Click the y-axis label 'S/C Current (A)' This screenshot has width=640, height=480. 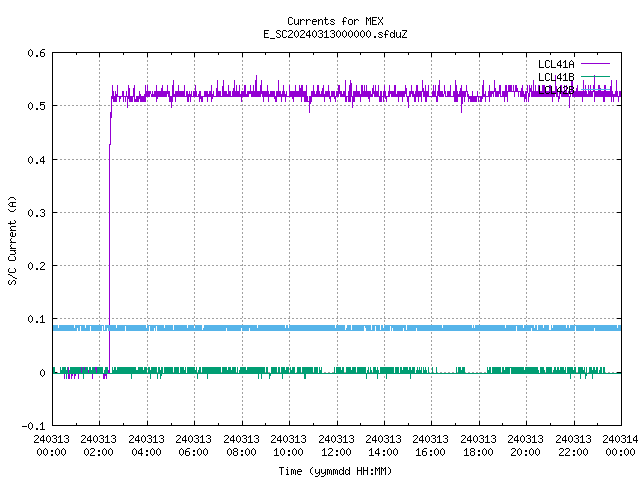(x=13, y=240)
